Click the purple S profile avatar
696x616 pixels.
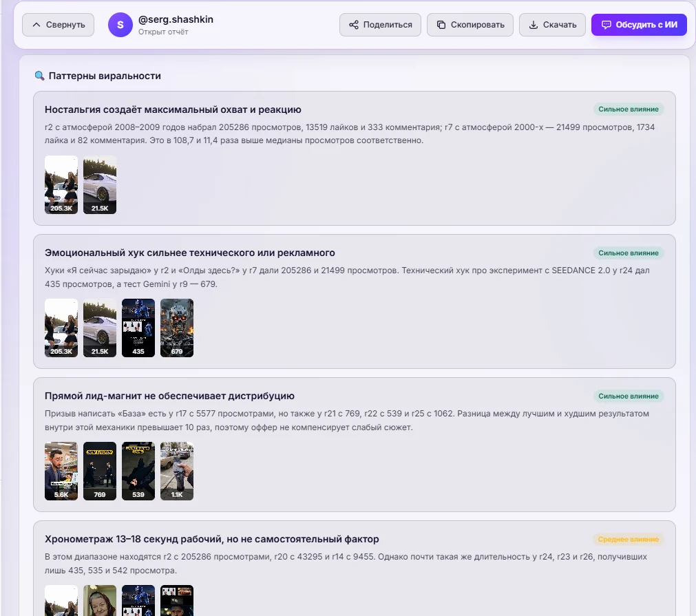(120, 25)
